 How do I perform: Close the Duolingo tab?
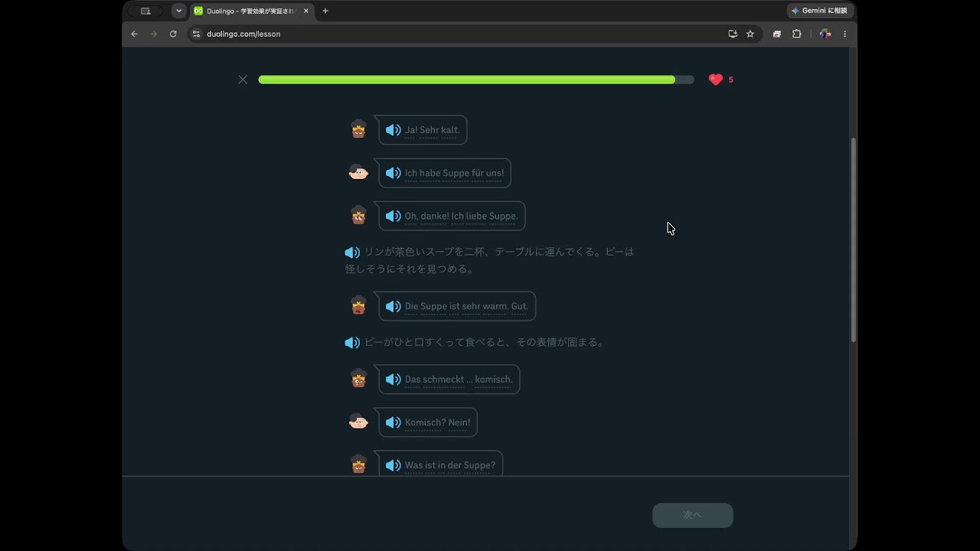click(306, 11)
